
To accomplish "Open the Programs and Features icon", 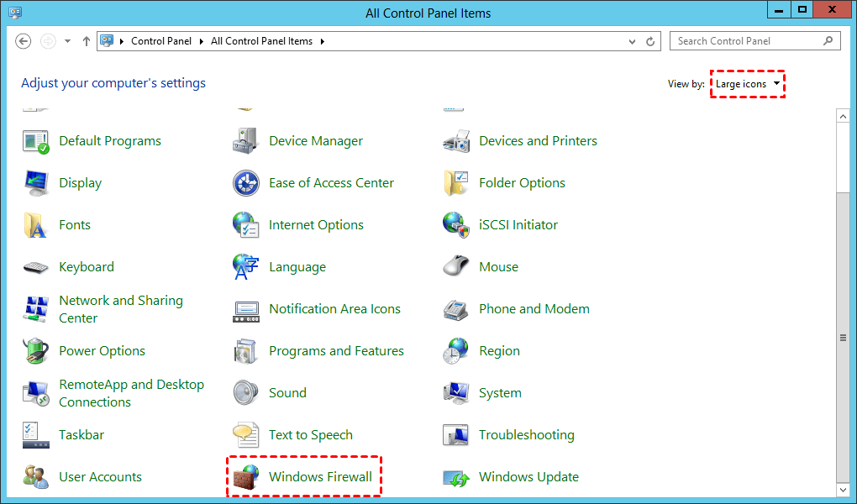I will coord(245,351).
